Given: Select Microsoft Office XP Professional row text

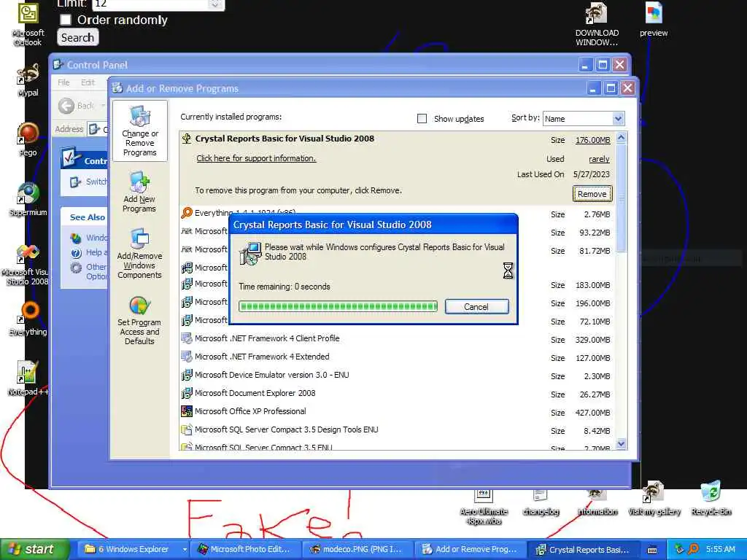Looking at the screenshot, I should click(x=250, y=411).
